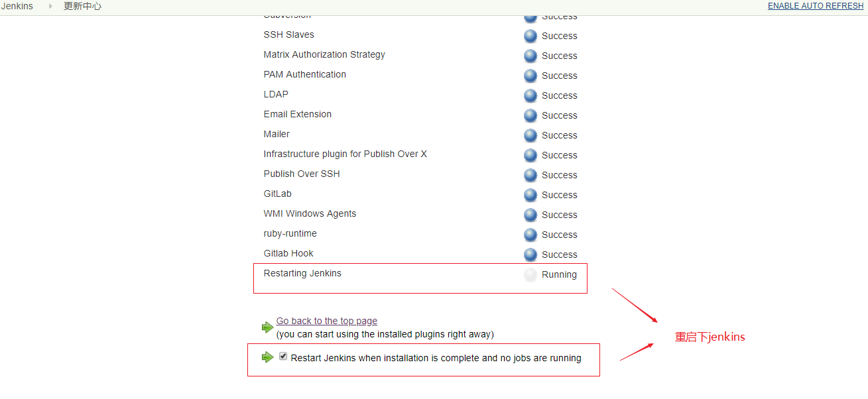Viewport: 868px width, 399px height.
Task: Click the restart checkbox label text
Action: pos(436,358)
